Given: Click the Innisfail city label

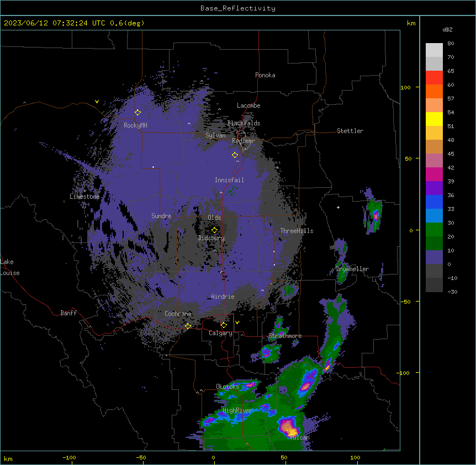Looking at the screenshot, I should tap(229, 180).
